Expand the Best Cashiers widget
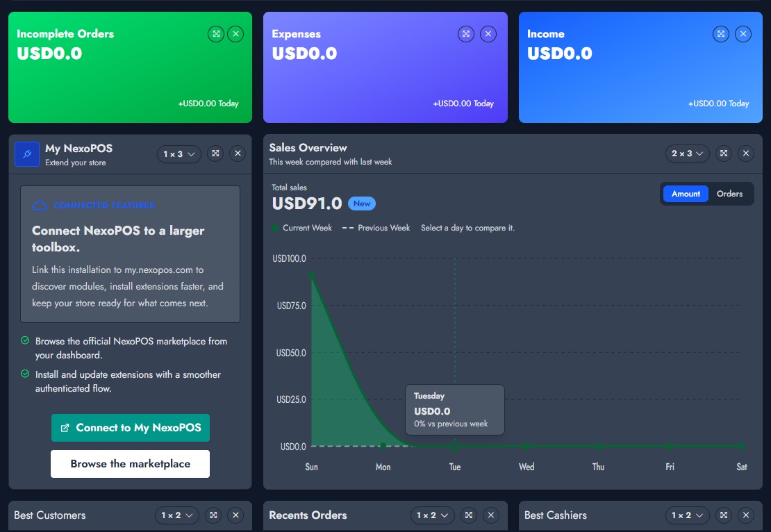Screen dimensions: 771x532 pos(724,515)
